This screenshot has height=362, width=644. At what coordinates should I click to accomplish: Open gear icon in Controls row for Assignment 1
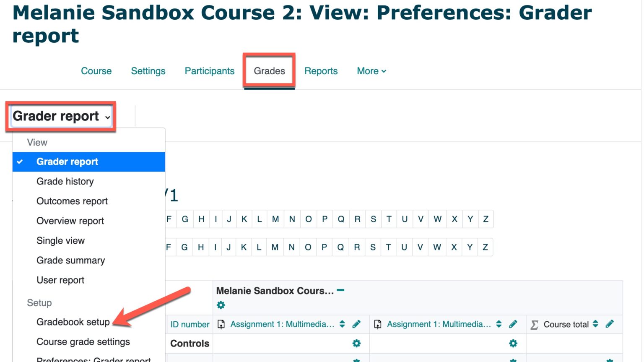(x=356, y=343)
